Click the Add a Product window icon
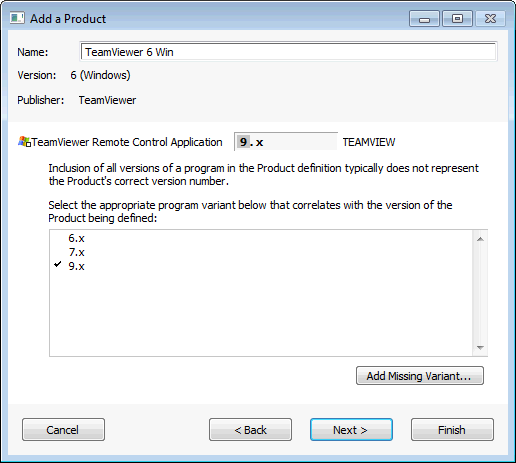Screen dimensions: 516x463 (17, 18)
